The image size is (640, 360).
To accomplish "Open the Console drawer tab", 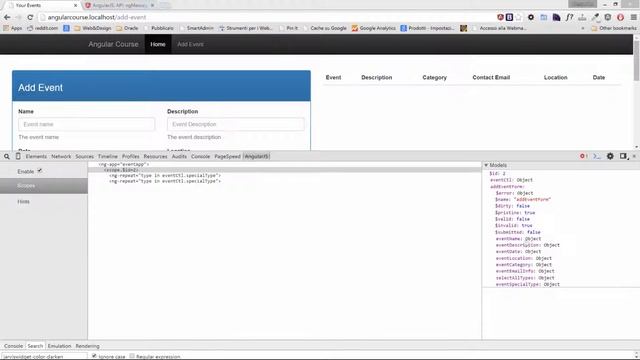I will tap(13, 346).
